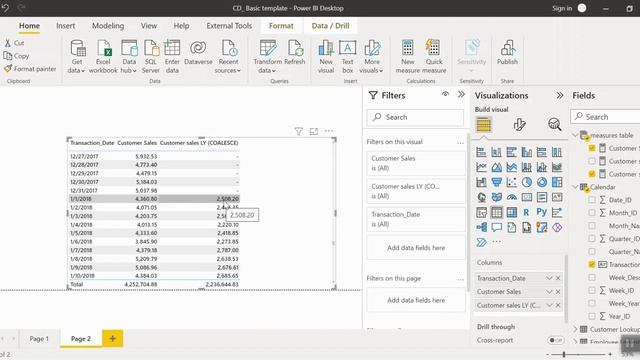Select the Funnel chart visual
The height and width of the screenshot is (360, 640).
tap(496, 182)
